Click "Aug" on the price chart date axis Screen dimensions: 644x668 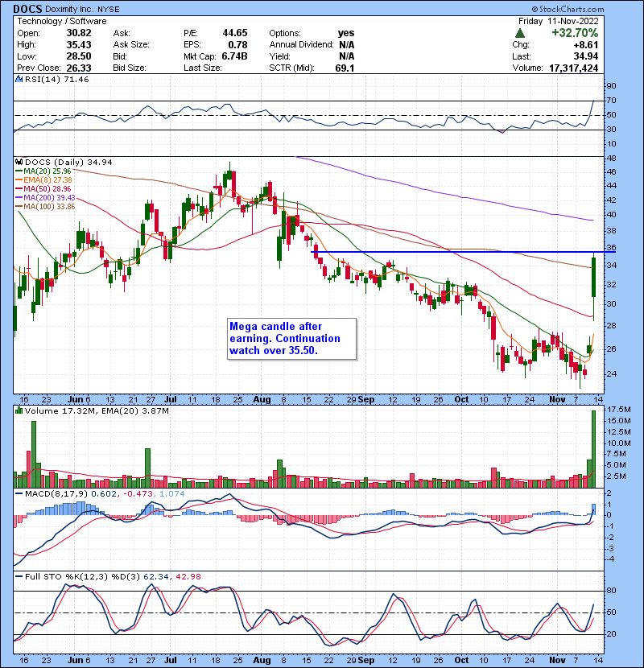point(262,400)
